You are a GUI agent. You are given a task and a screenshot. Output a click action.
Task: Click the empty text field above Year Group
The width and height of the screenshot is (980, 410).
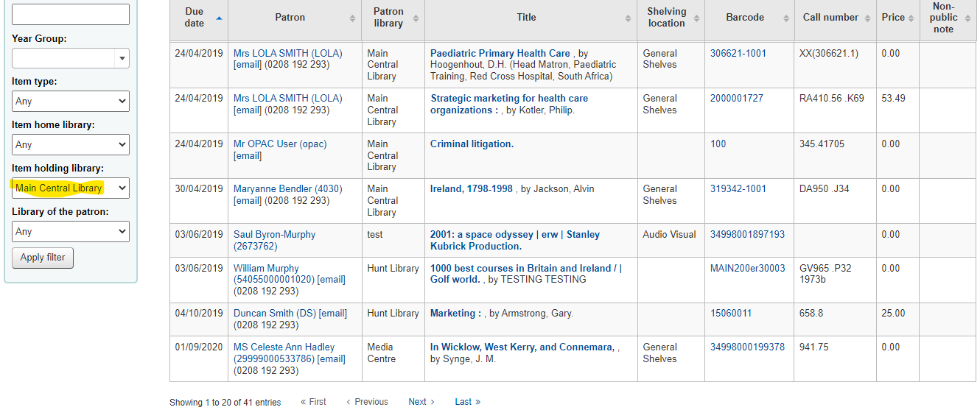pyautogui.click(x=71, y=14)
